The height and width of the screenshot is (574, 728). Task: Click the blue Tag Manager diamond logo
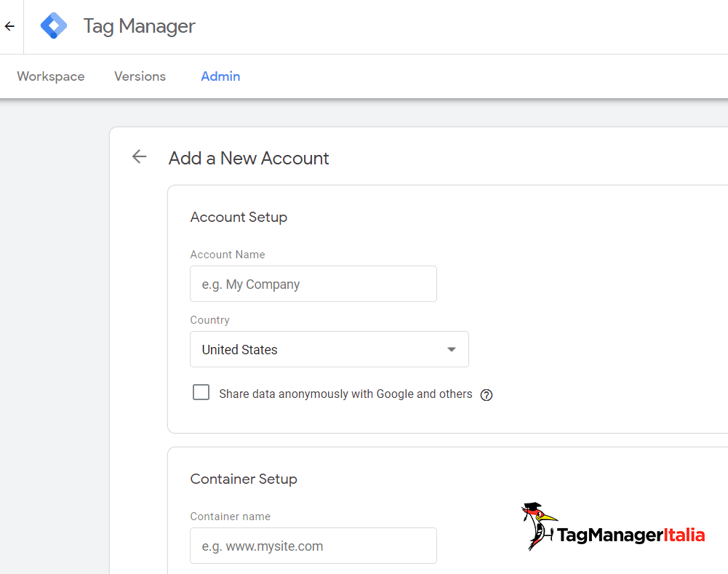[54, 26]
